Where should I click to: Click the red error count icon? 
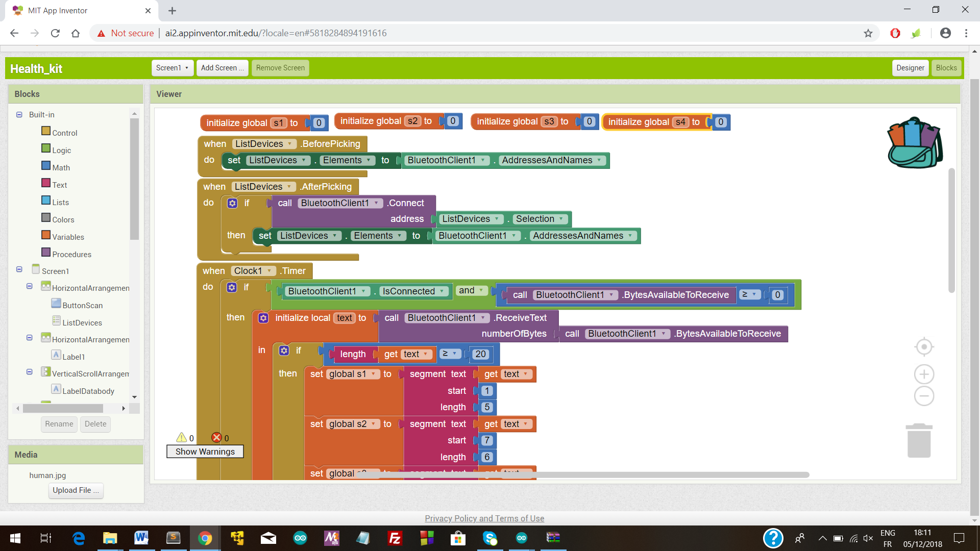coord(216,438)
